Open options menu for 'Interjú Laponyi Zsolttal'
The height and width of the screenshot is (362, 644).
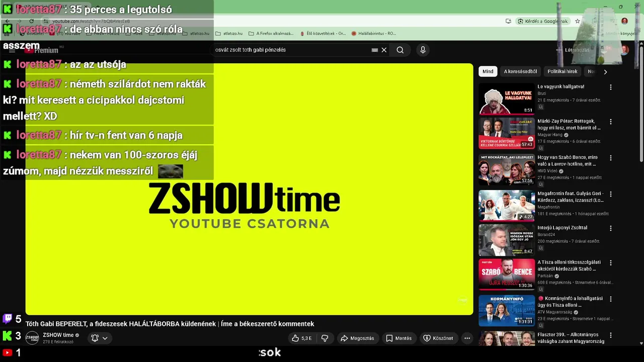pos(611,228)
